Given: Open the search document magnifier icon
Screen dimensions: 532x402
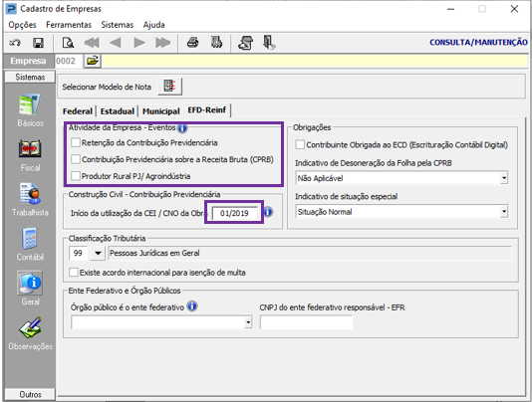Looking at the screenshot, I should tap(68, 43).
